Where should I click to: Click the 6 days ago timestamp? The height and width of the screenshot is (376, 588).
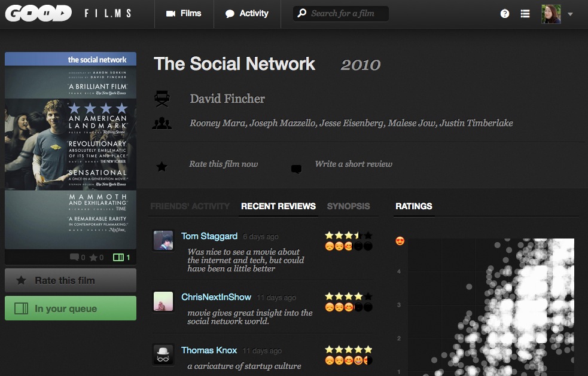pos(261,237)
